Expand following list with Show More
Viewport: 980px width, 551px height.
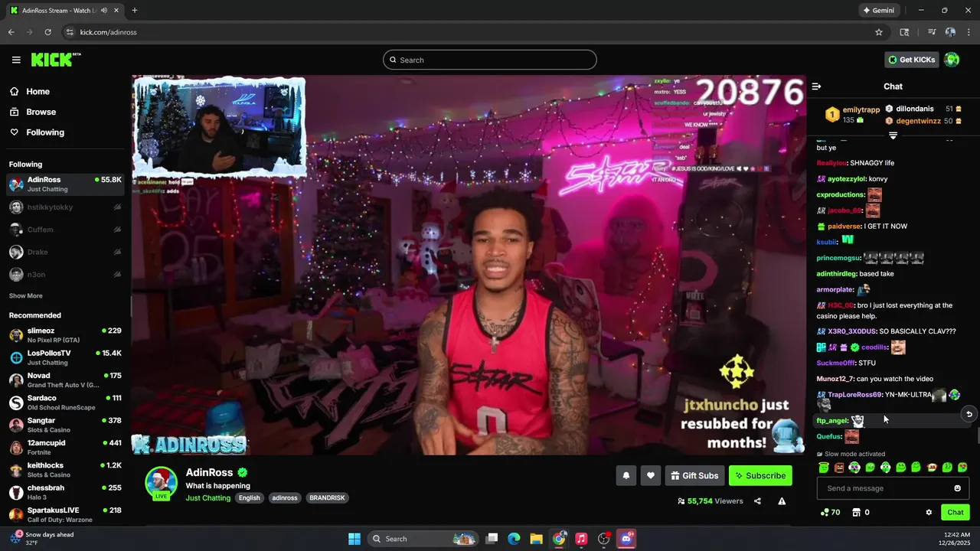click(x=25, y=295)
